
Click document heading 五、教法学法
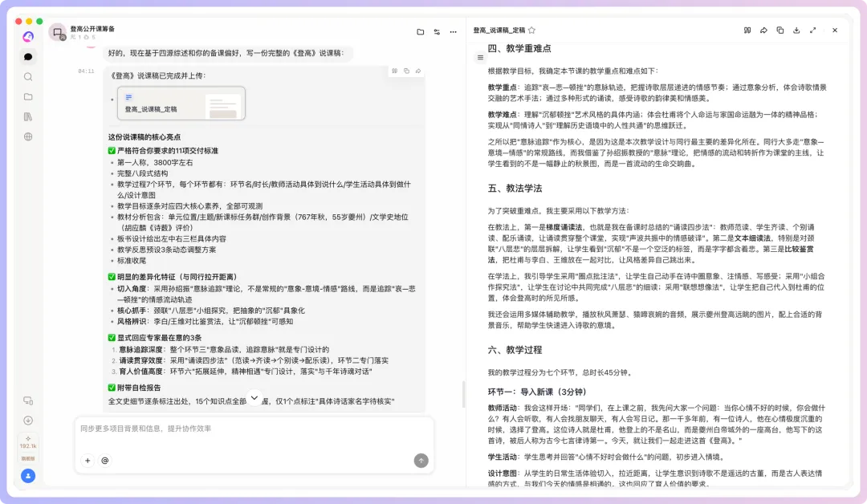click(x=515, y=189)
